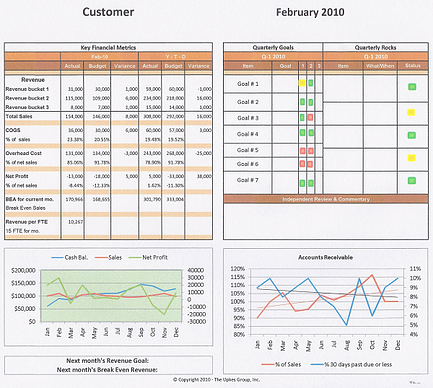Click the Independent Review & Commentary bar
433x388 pixels.
coord(326,199)
